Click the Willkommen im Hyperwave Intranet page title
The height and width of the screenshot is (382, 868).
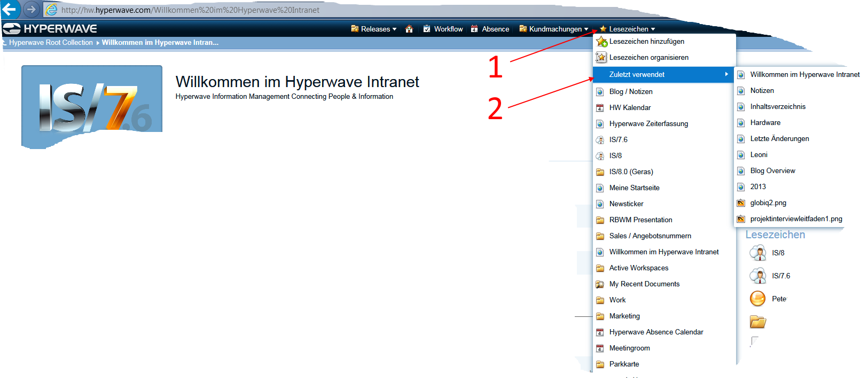pos(298,82)
